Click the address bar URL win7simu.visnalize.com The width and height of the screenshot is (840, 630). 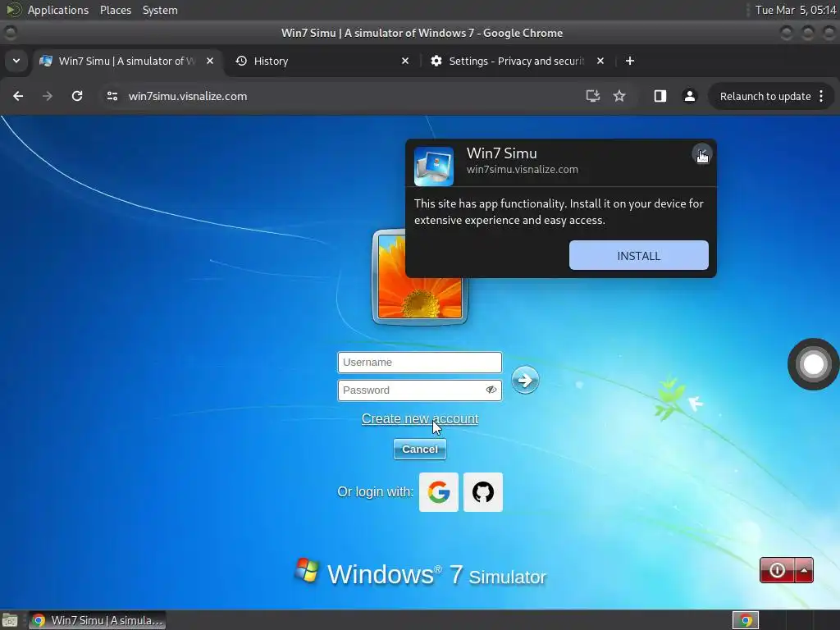click(x=188, y=96)
